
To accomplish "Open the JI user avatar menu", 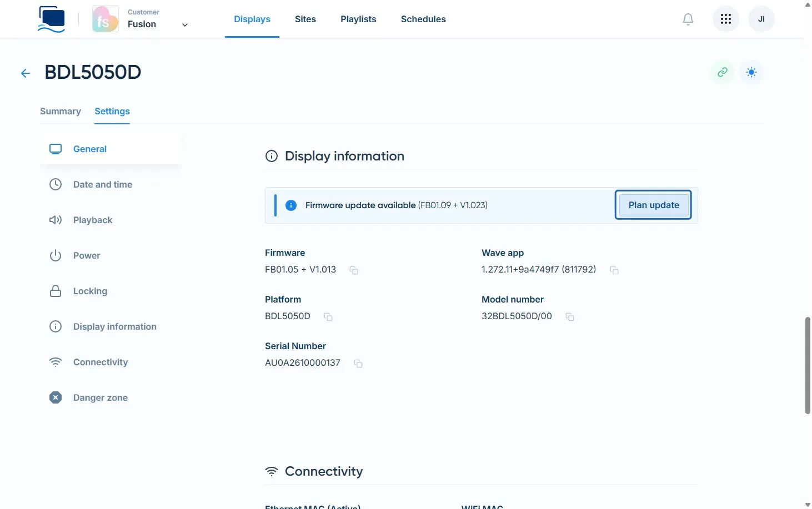I will click(761, 19).
